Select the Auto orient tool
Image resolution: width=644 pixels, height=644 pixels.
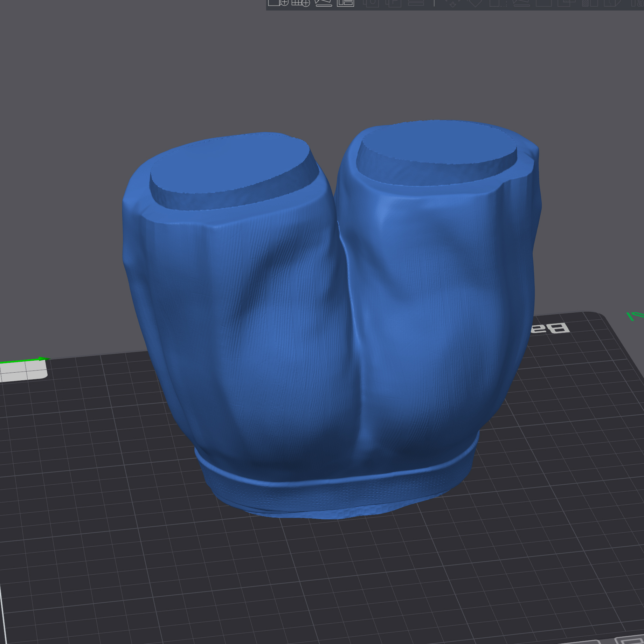tap(323, 3)
